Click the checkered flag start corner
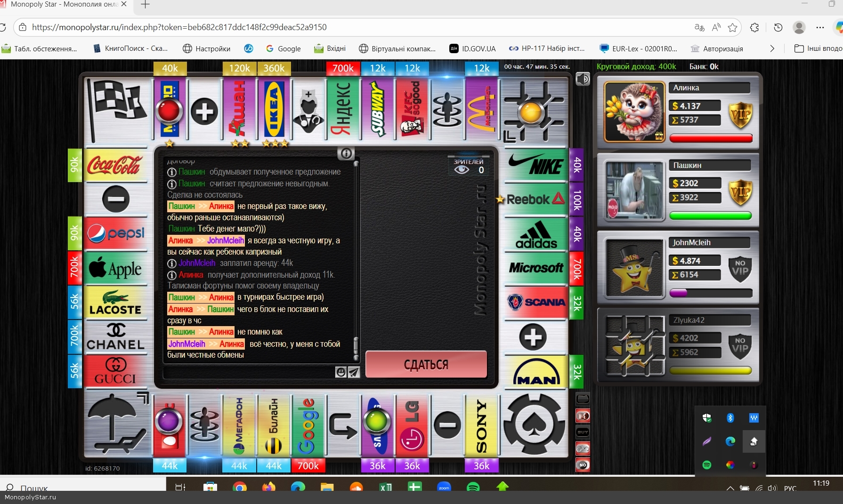 [116, 110]
